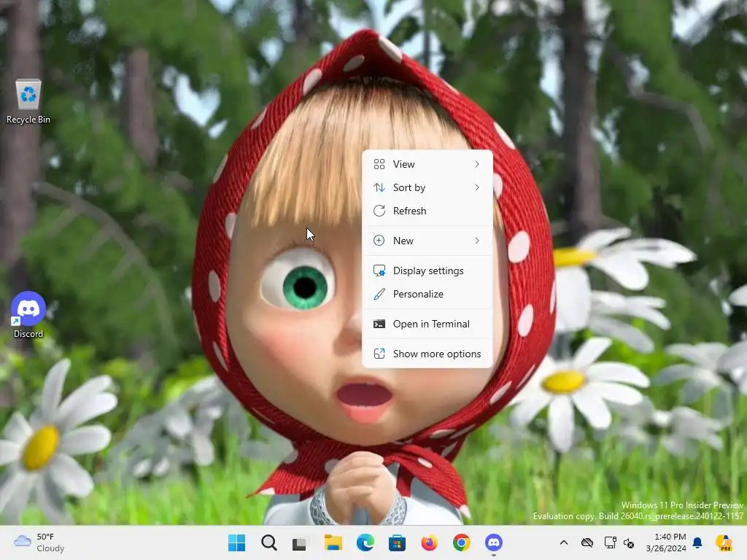Choose New in the context menu

click(x=427, y=241)
